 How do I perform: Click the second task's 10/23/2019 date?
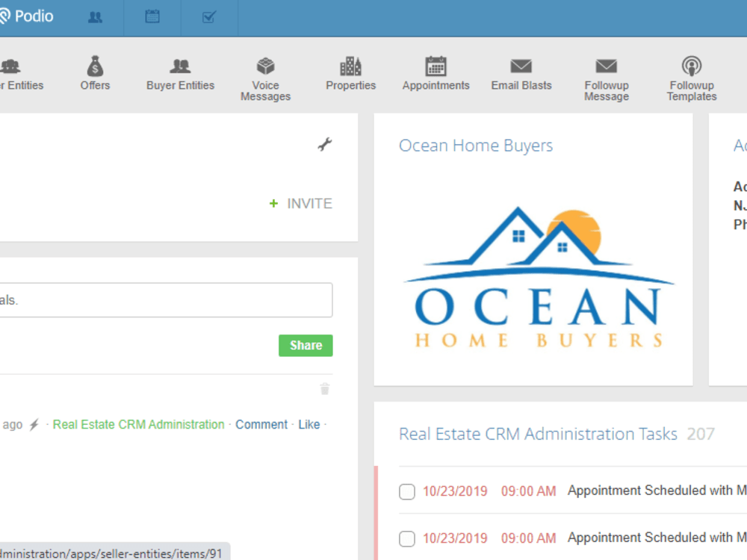[455, 538]
